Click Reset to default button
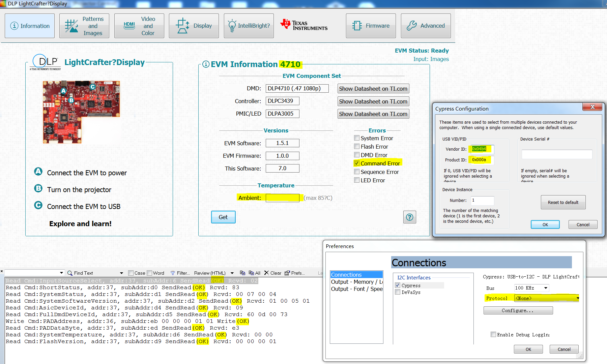The image size is (607, 364). (563, 202)
